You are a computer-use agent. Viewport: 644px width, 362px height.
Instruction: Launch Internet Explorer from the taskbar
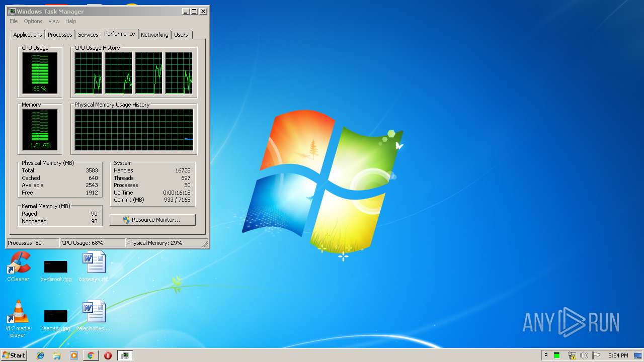40,355
